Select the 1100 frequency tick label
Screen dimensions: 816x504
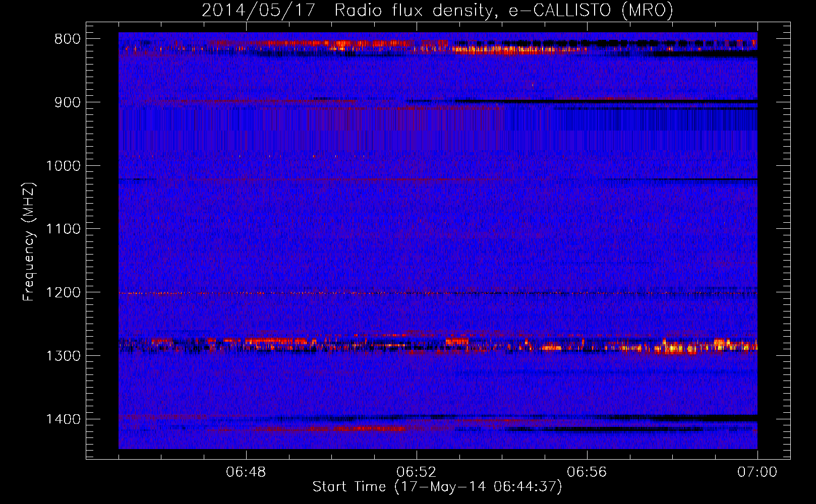point(63,229)
